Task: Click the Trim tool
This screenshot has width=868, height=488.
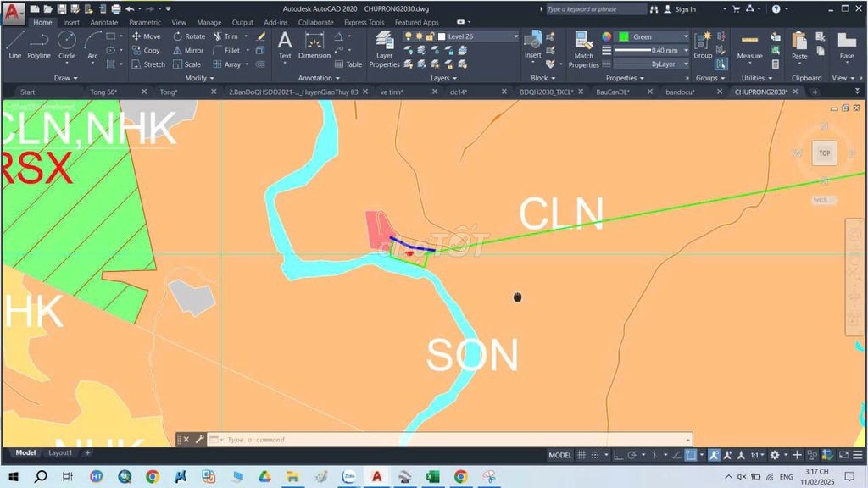Action: pos(225,36)
